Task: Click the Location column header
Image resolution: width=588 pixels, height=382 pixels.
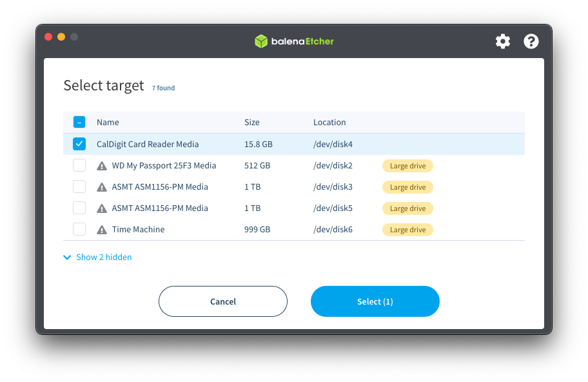Action: pos(329,123)
